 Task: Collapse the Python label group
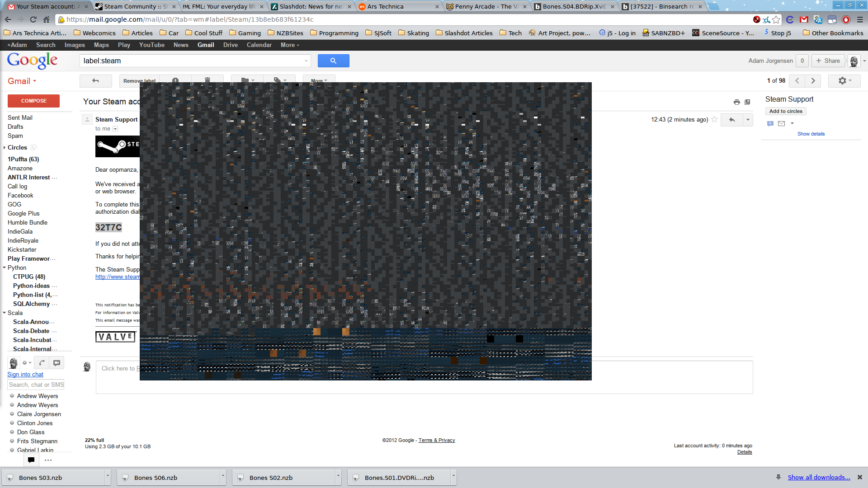pos(5,268)
